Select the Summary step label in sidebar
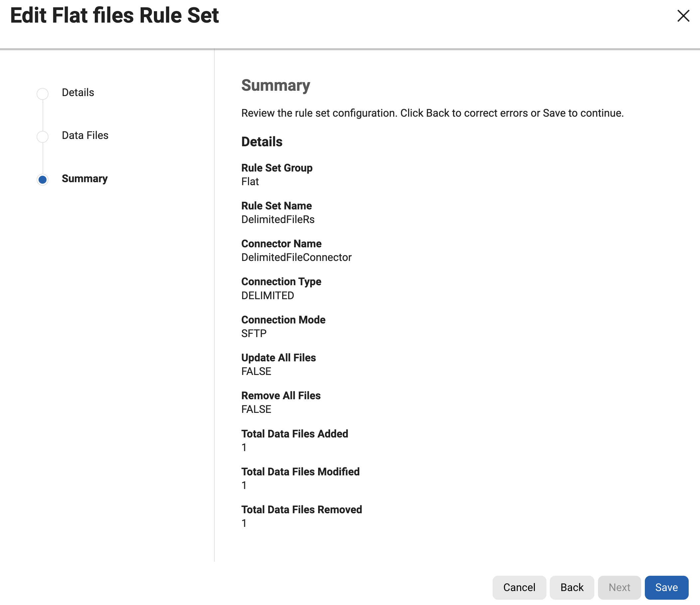 (x=84, y=179)
